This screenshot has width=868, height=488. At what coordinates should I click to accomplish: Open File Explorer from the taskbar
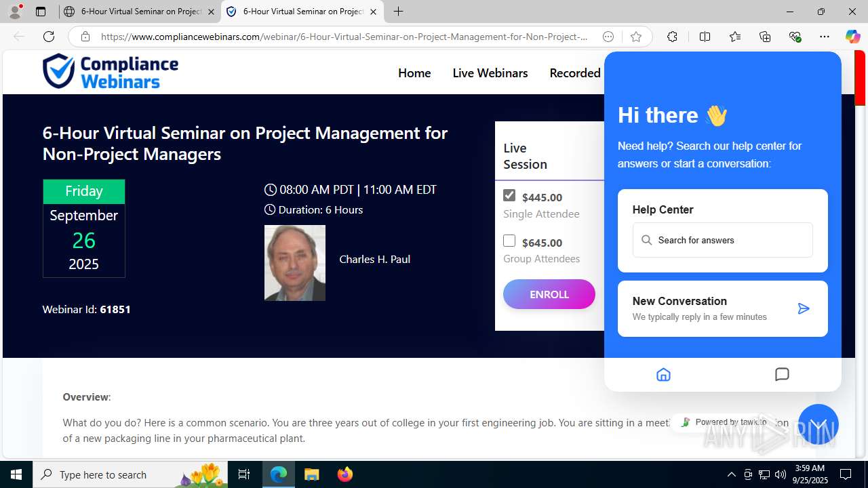[x=312, y=474]
